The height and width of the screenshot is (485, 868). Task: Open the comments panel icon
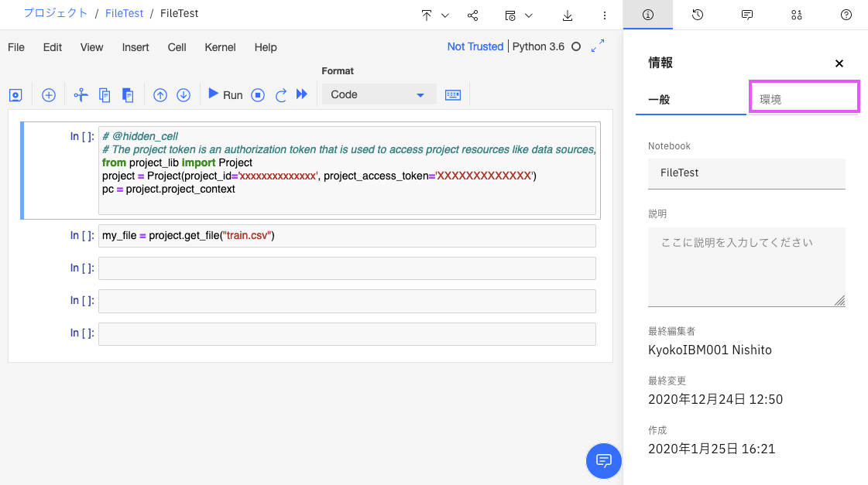pos(747,15)
